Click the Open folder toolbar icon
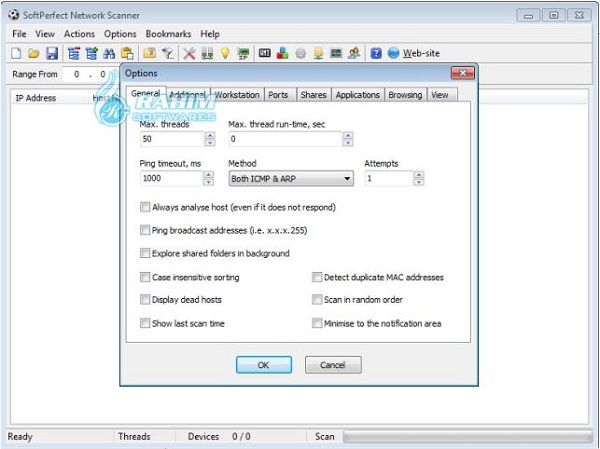Viewport: 600px width, 449px height. [x=34, y=53]
